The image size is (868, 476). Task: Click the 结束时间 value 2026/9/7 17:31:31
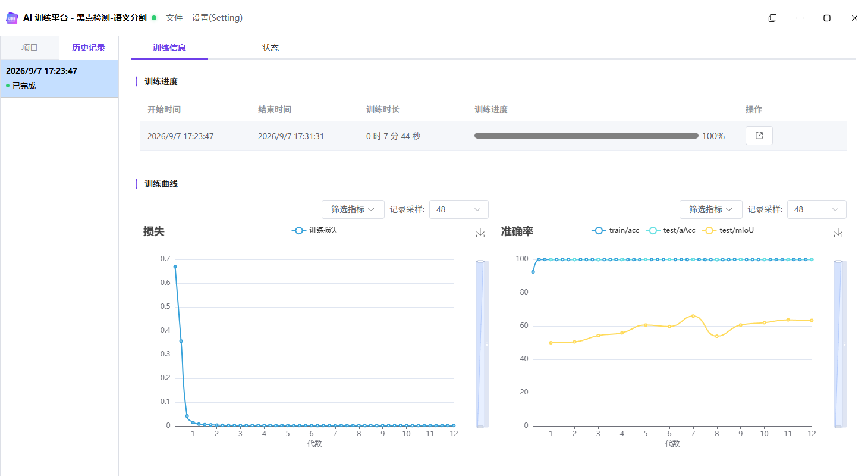[x=291, y=136]
